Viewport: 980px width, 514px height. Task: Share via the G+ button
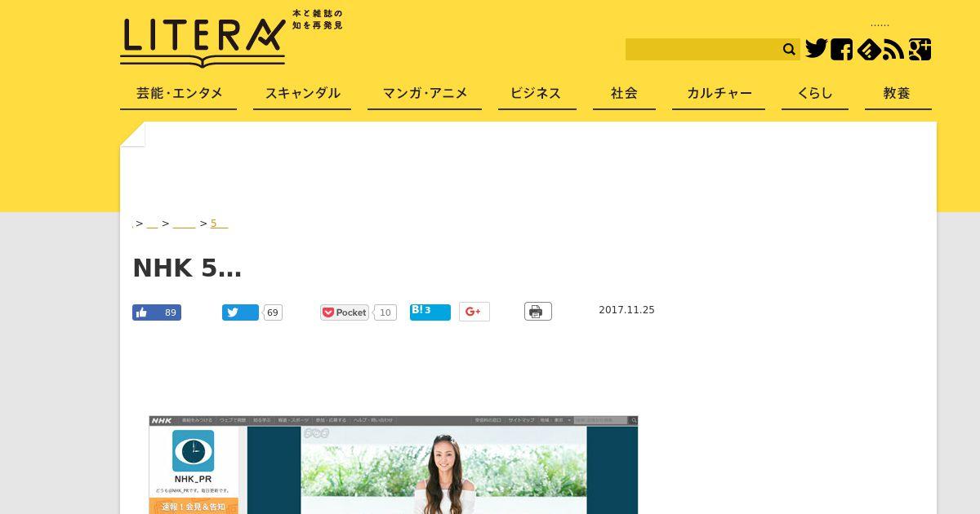(x=474, y=312)
